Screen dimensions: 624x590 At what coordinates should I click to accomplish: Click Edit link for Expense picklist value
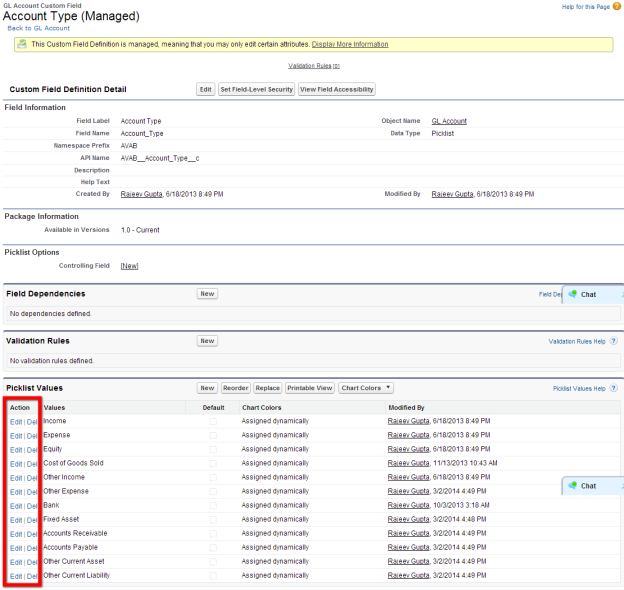[16, 435]
